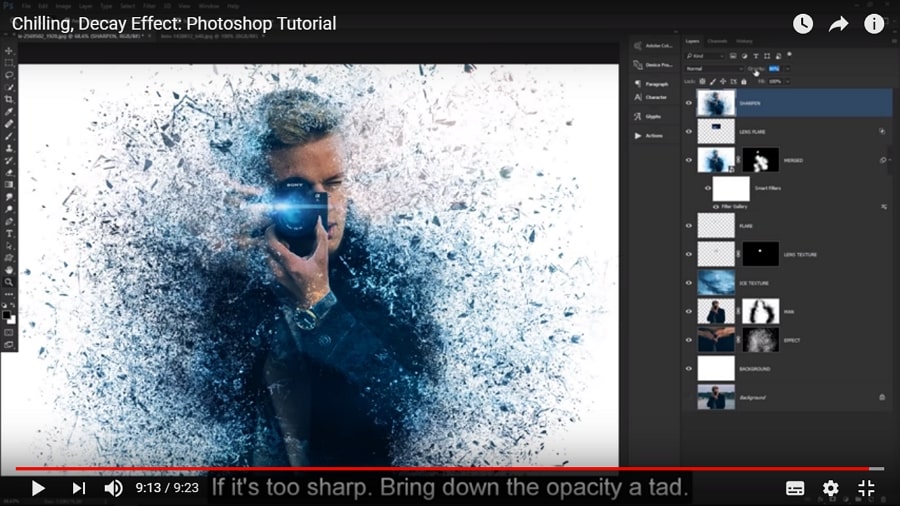This screenshot has width=900, height=506.
Task: Select the Move tool in the toolbar
Action: tap(9, 51)
